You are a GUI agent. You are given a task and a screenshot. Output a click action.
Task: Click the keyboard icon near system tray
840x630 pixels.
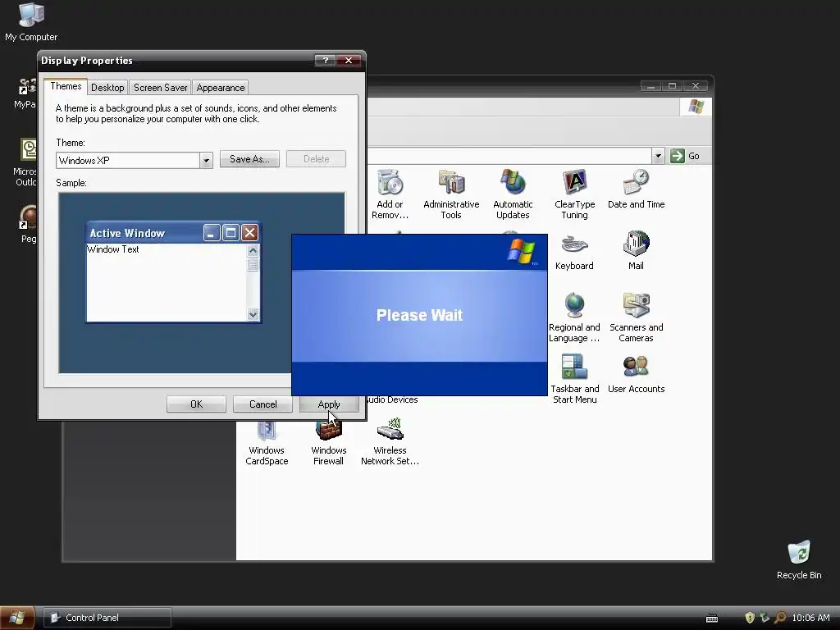point(712,619)
